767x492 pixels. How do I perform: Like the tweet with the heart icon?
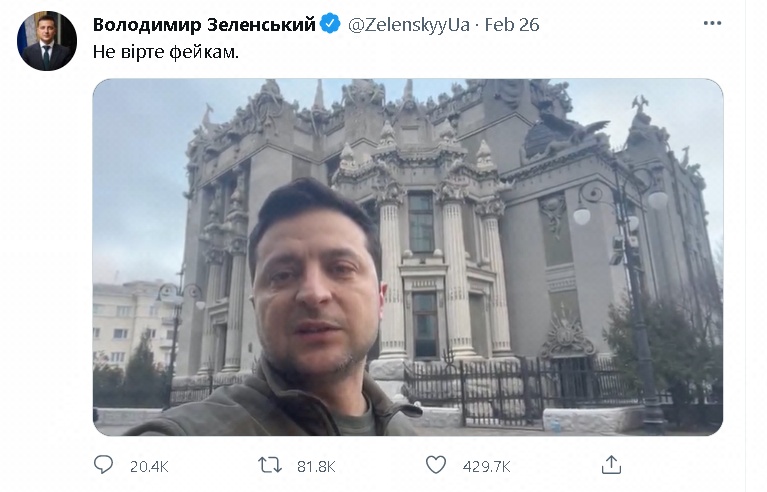pyautogui.click(x=436, y=465)
